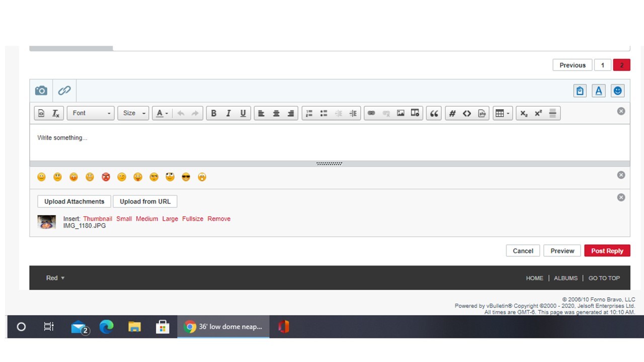Image resolution: width=644 pixels, height=362 pixels.
Task: Insert a numbered list
Action: [309, 113]
